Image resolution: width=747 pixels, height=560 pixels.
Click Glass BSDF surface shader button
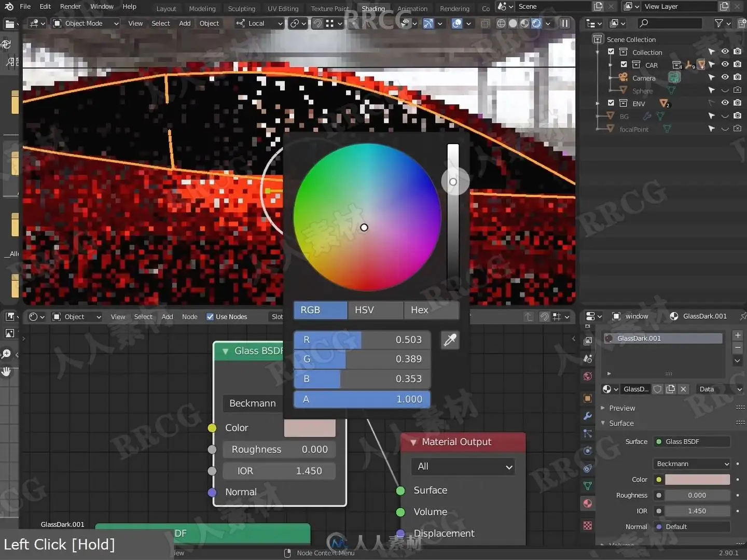(x=692, y=442)
